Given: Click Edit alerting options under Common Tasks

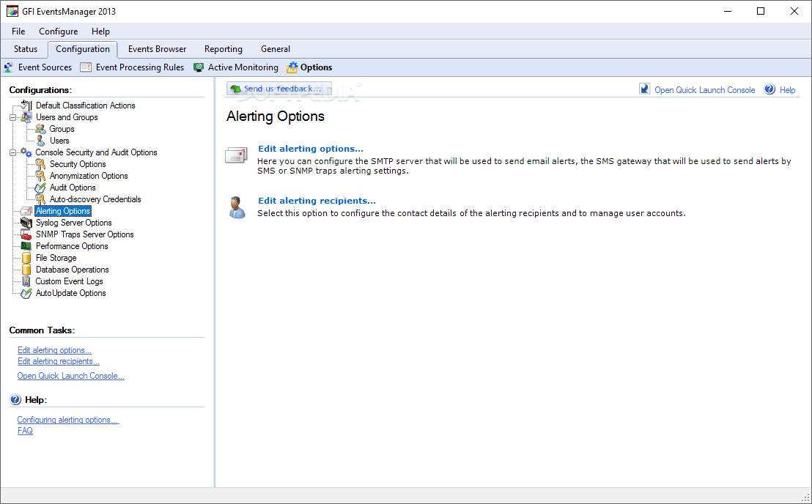Looking at the screenshot, I should pos(54,350).
